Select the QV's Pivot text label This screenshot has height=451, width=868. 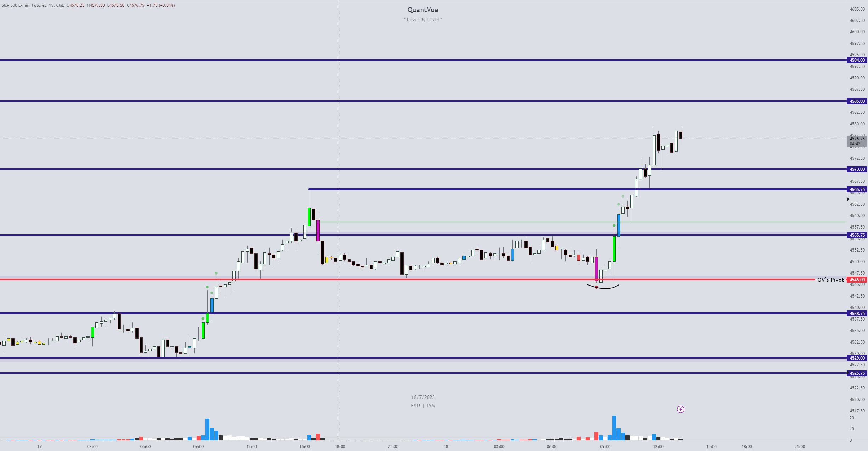[x=830, y=280]
